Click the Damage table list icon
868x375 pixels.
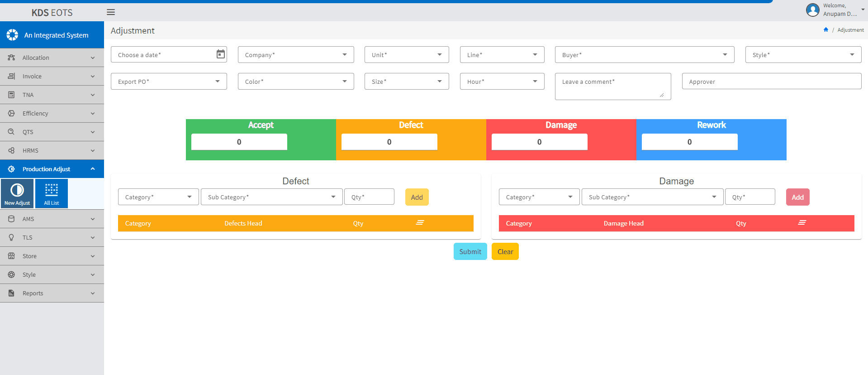802,223
